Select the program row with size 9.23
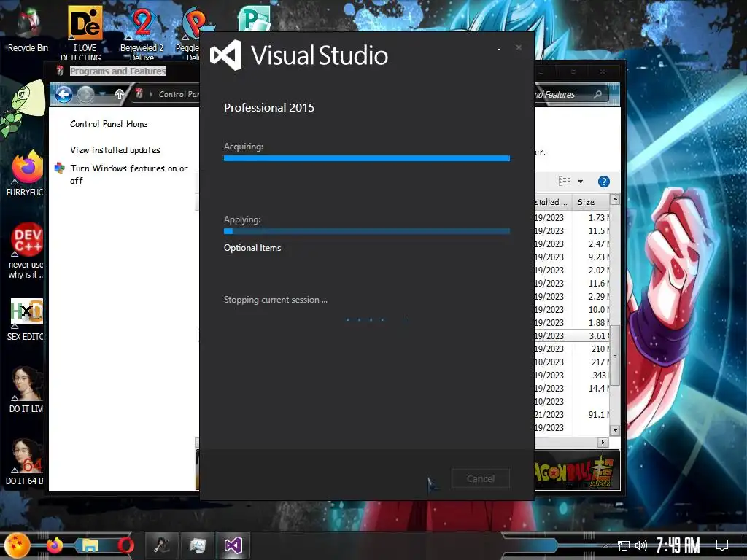This screenshot has height=560, width=747. [x=572, y=257]
